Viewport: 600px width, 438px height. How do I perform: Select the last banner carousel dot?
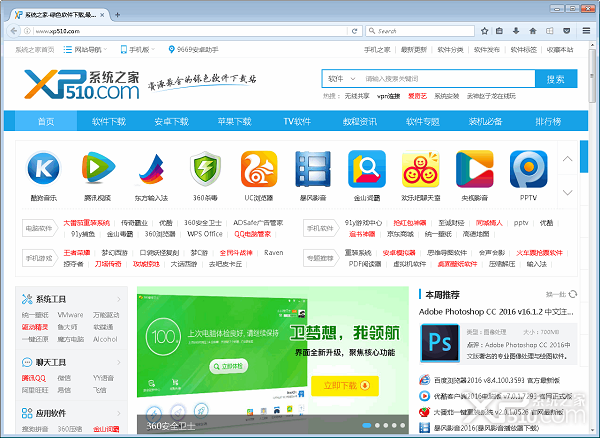point(403,425)
